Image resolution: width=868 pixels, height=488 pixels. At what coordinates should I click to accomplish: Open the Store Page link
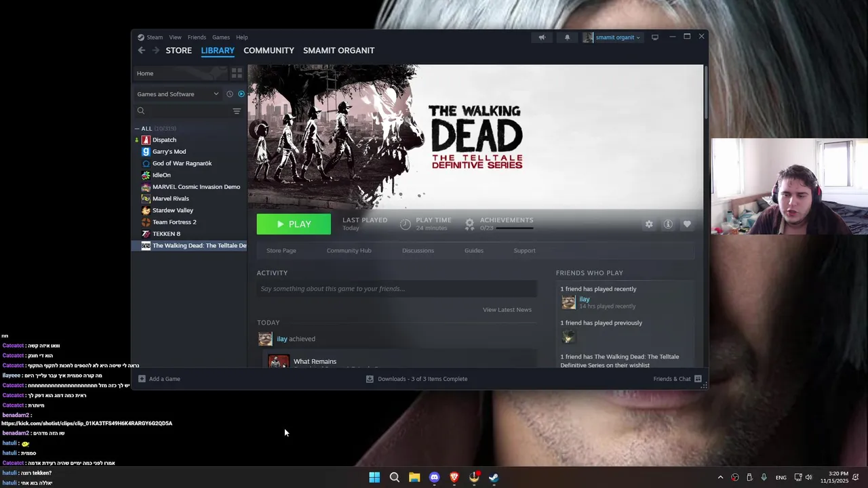281,251
